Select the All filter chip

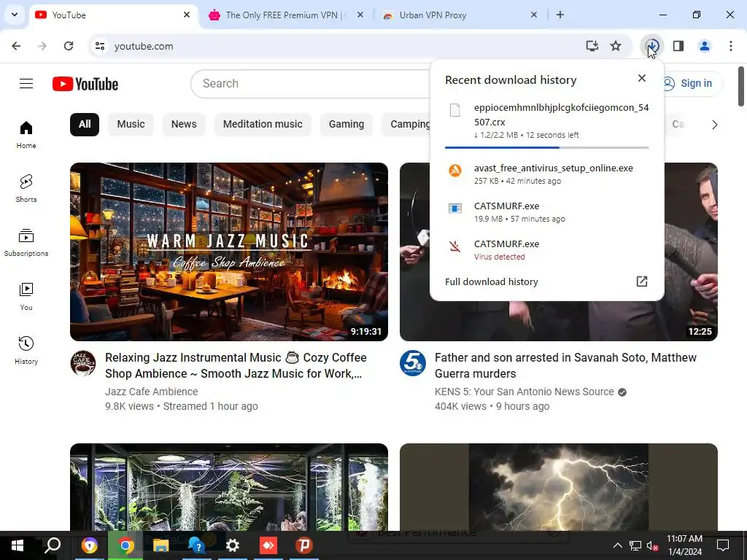tap(85, 124)
